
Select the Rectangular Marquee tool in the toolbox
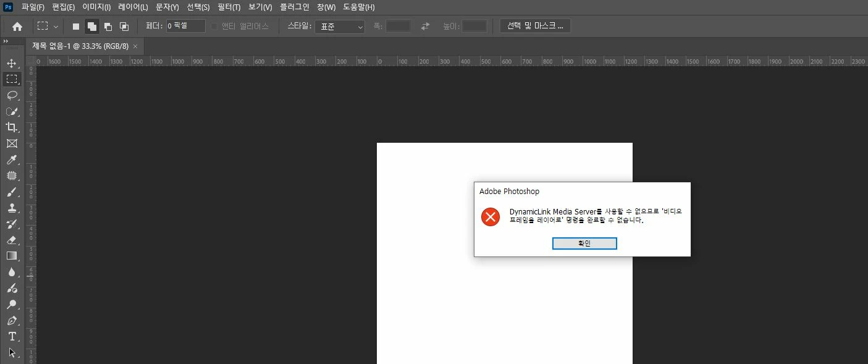coord(12,79)
